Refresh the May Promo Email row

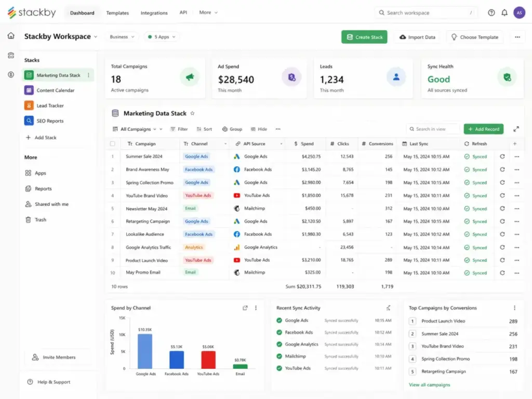point(502,273)
